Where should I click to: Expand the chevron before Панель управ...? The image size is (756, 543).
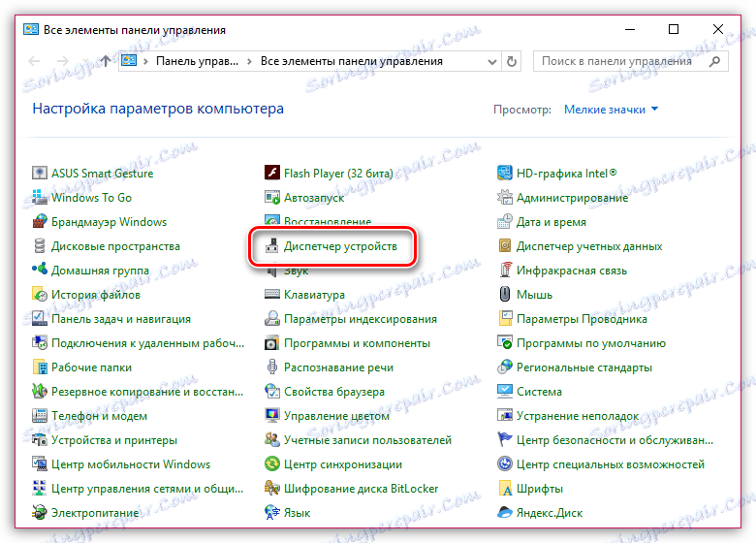tap(145, 62)
